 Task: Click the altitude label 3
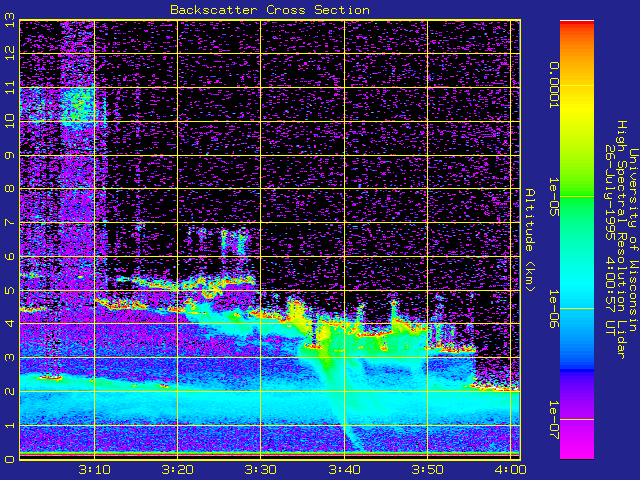9,358
